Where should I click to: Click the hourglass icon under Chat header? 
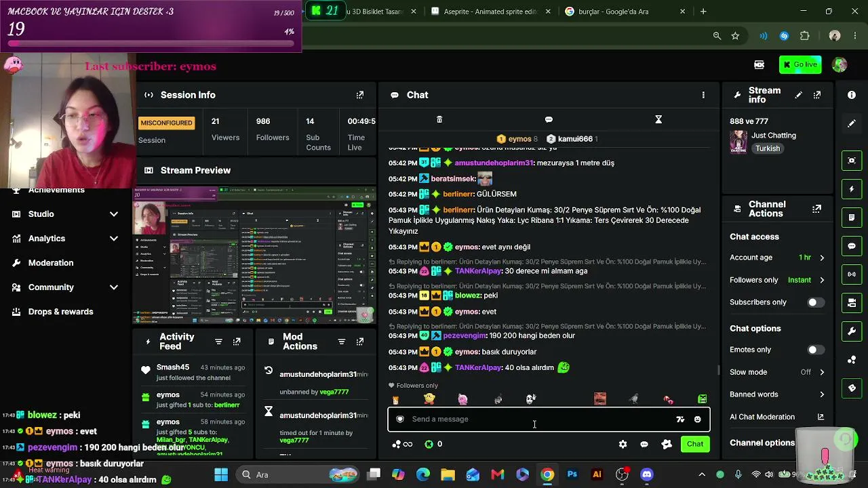(658, 119)
